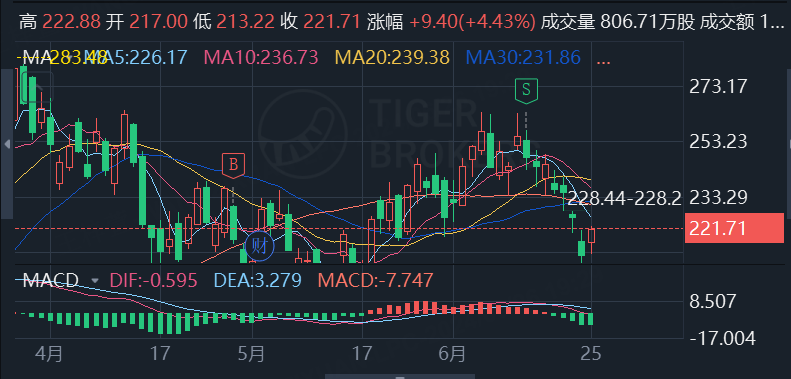The width and height of the screenshot is (791, 379).
Task: Click the red B buy marker
Action: point(233,166)
